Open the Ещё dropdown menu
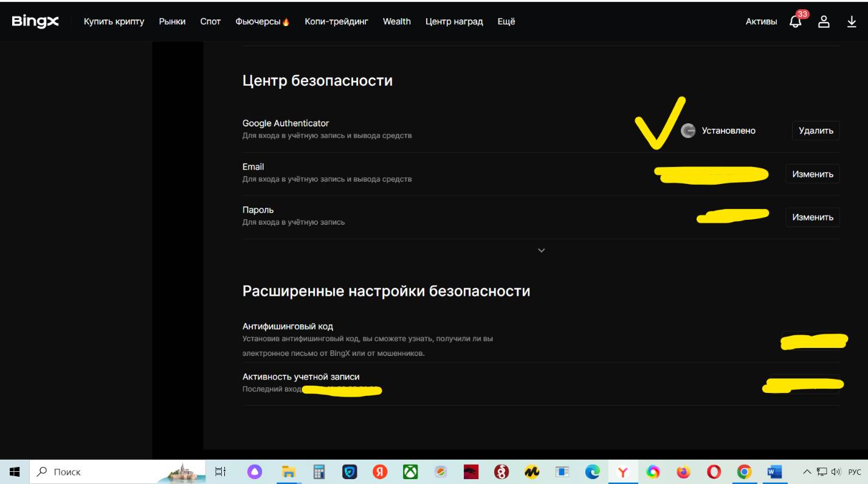This screenshot has height=484, width=868. tap(506, 22)
